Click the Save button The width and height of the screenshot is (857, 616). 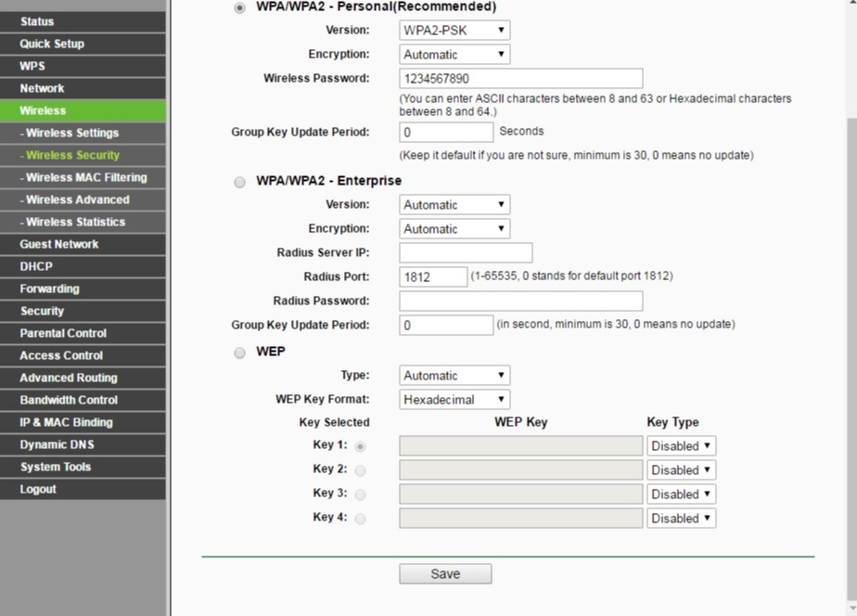click(445, 574)
